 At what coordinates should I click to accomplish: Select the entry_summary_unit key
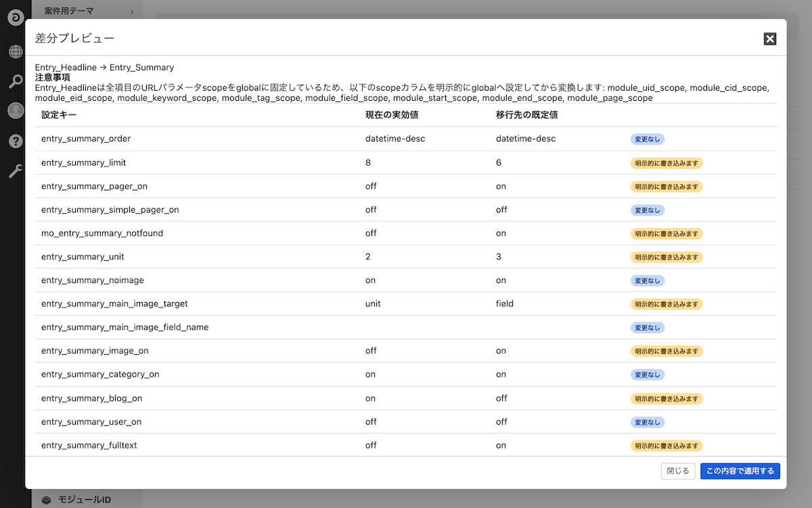pyautogui.click(x=83, y=257)
